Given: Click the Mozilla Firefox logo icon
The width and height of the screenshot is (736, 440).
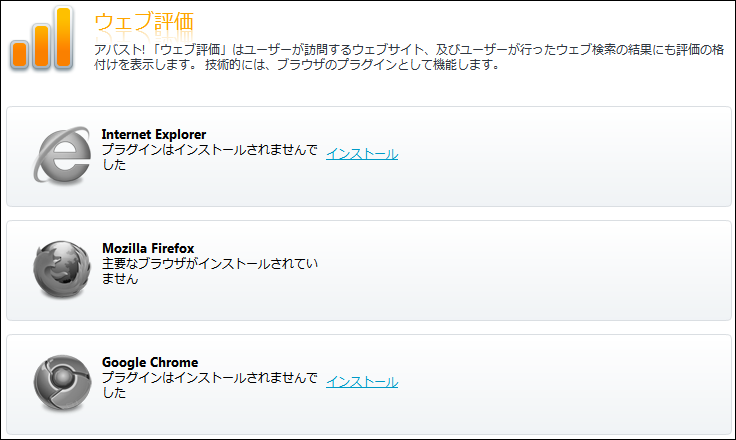Looking at the screenshot, I should click(x=62, y=270).
